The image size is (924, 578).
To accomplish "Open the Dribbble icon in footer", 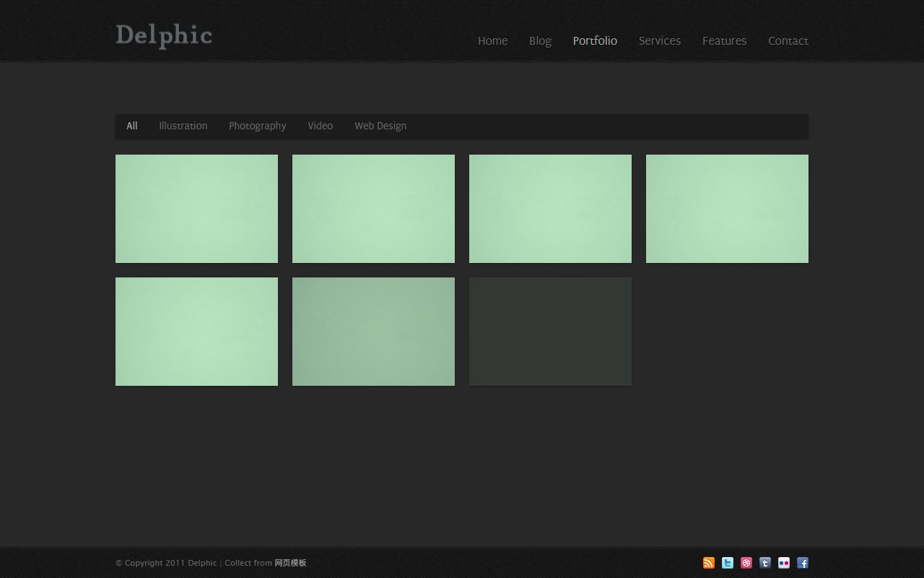I will click(x=746, y=563).
